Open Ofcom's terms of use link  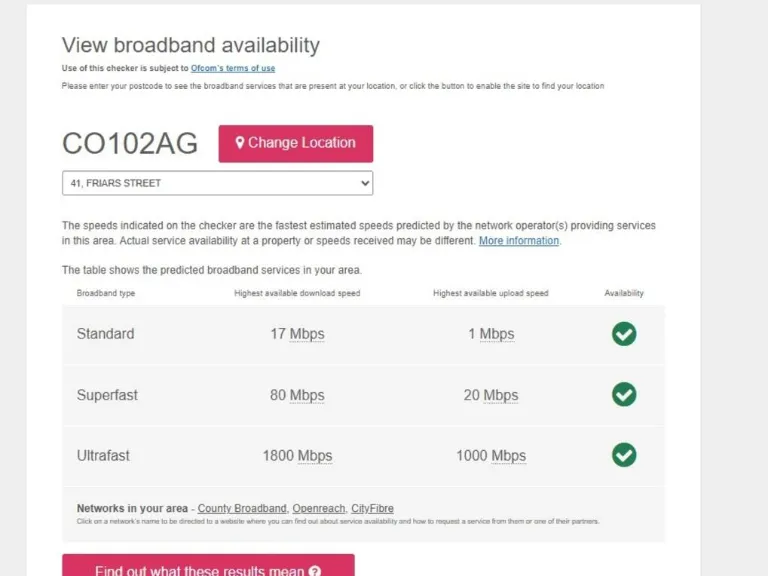[233, 68]
